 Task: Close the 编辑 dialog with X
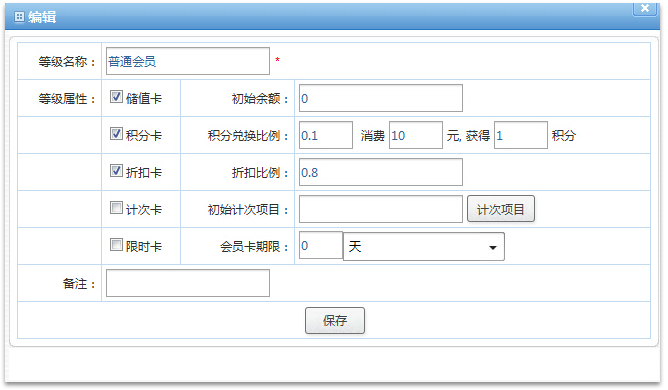645,8
